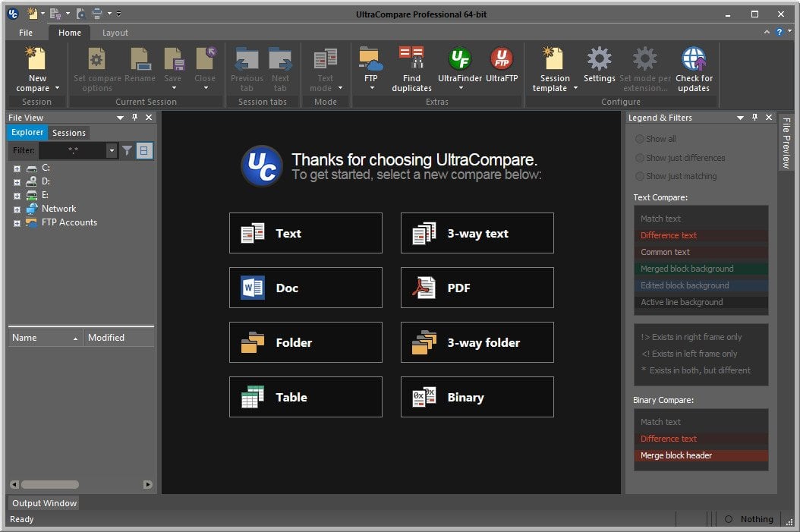Click the File View horizontal scrollbar
This screenshot has width=800, height=532.
[x=49, y=484]
